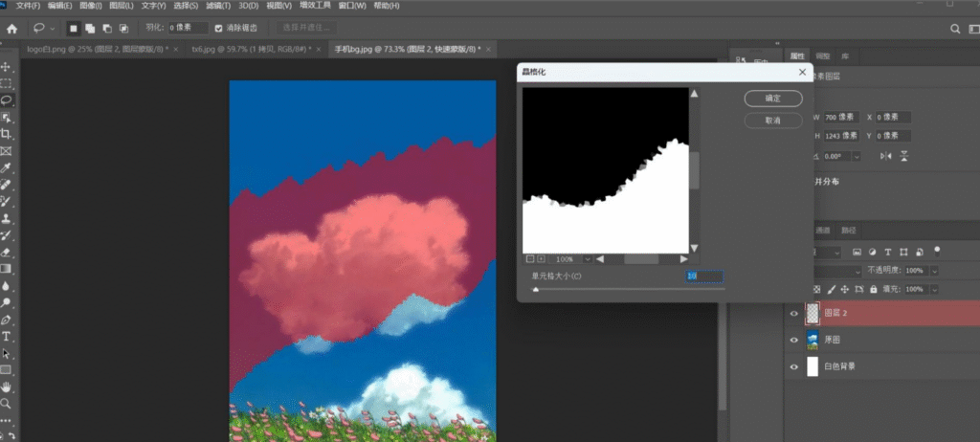Select the Rectangular Marquee tool

[x=6, y=83]
